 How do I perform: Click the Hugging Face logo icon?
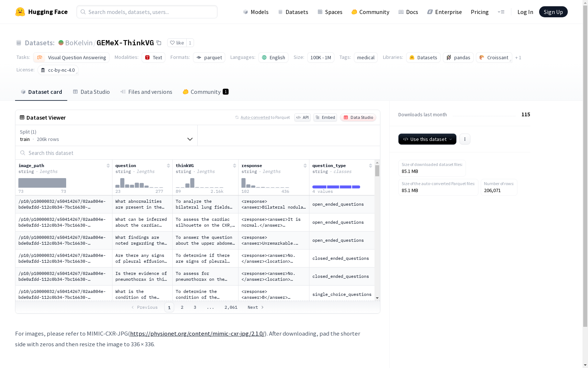20,12
